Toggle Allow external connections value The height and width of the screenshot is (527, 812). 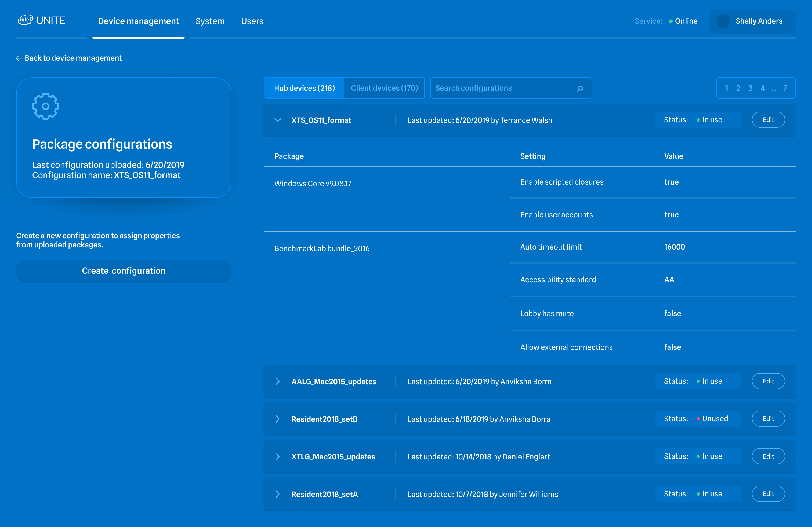point(672,347)
